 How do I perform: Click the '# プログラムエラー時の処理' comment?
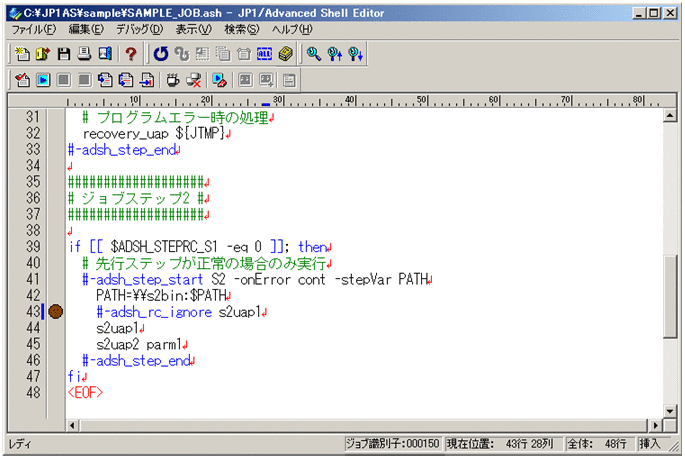176,117
